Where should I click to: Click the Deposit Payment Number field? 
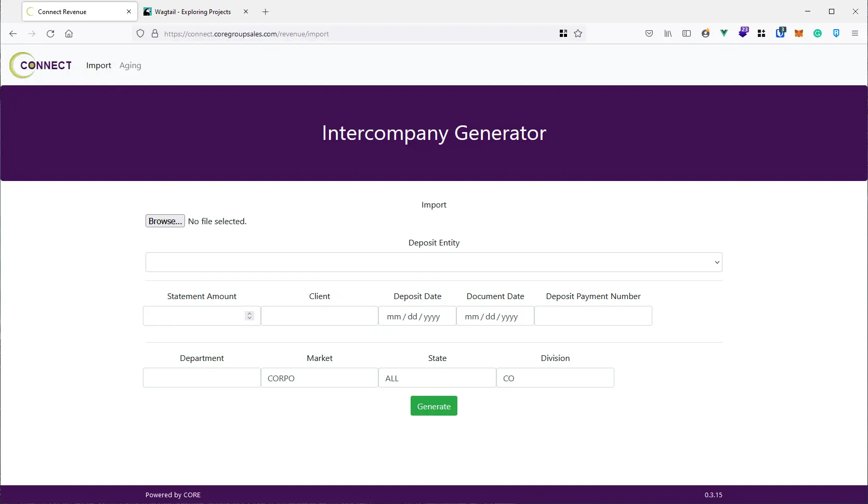click(x=593, y=316)
